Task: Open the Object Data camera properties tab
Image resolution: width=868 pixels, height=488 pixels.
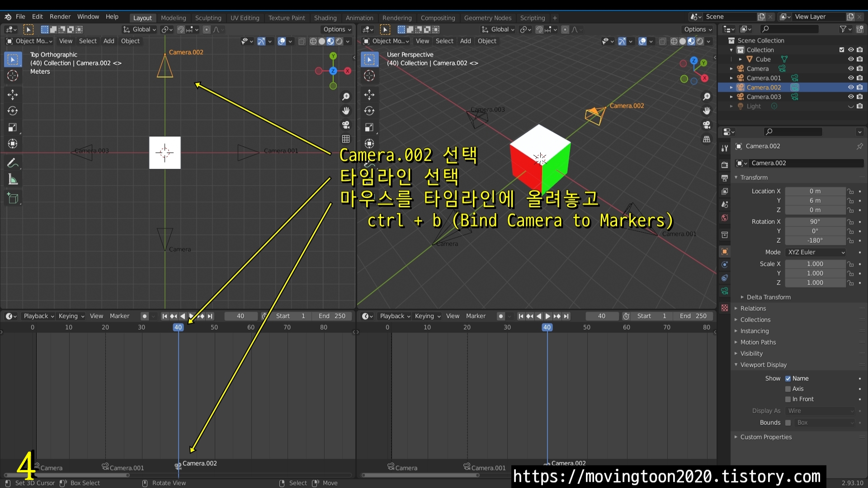Action: pos(725,291)
